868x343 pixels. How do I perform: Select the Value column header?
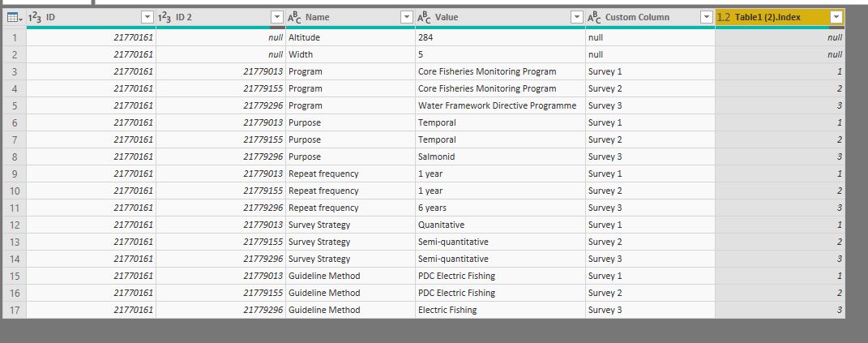[500, 18]
